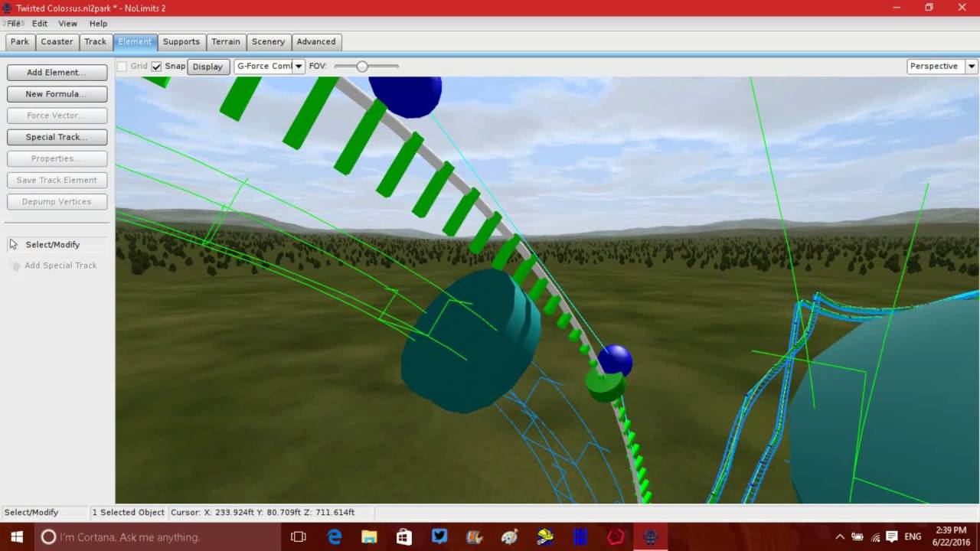The width and height of the screenshot is (980, 551).
Task: Enable the Grid checkbox
Action: pyautogui.click(x=122, y=67)
